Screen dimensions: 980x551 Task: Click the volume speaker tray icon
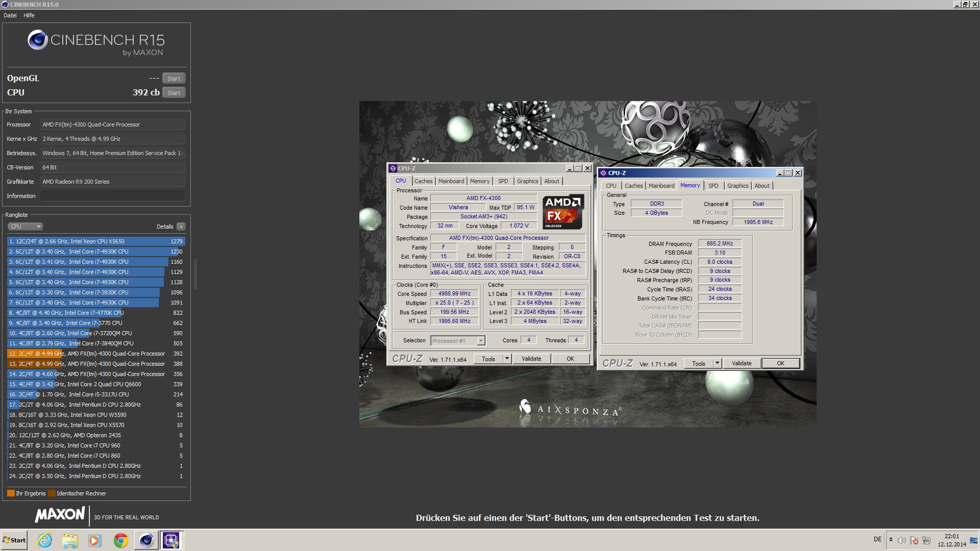tap(902, 540)
